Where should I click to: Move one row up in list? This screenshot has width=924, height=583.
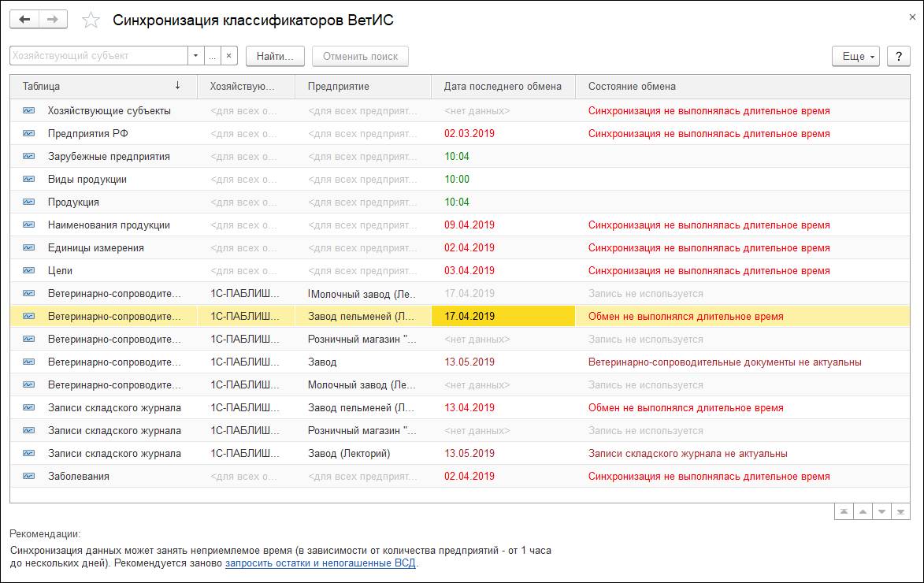863,511
